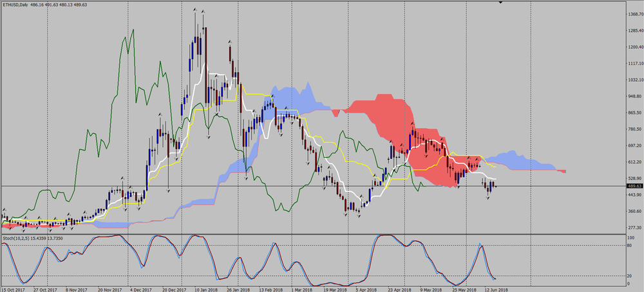Click the current price label 489.63
644x292 pixels.
tap(635, 186)
